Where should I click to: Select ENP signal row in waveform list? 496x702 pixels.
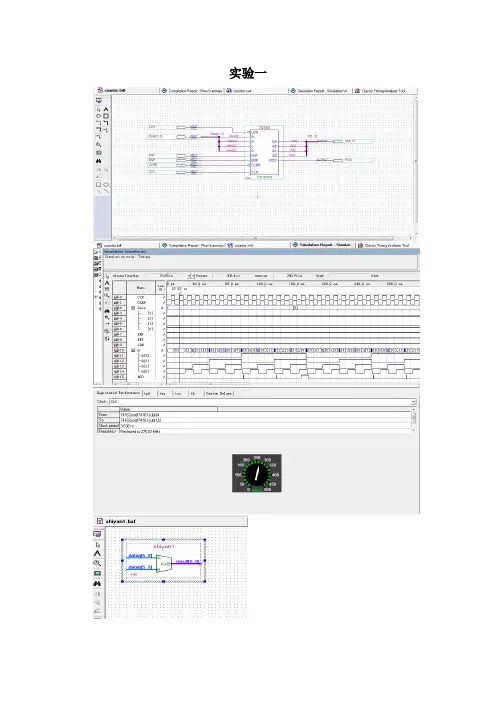click(139, 334)
